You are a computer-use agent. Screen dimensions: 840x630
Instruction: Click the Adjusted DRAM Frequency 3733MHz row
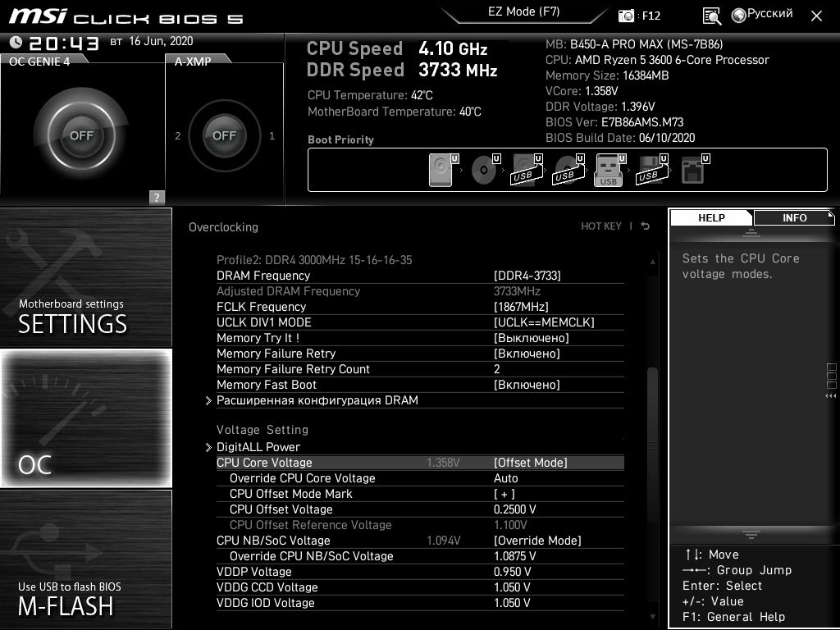(420, 291)
